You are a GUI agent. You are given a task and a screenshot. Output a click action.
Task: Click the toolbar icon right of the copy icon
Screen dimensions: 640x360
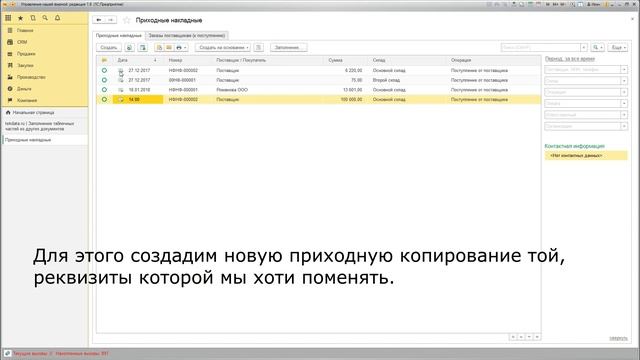[142, 47]
